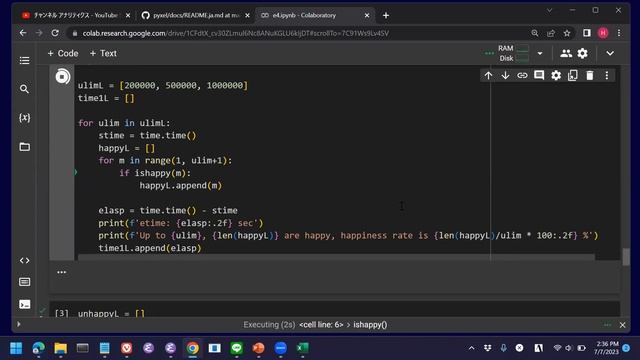Viewport: 640px width, 360px height.
Task: Open the Files folder panel
Action: 24,147
